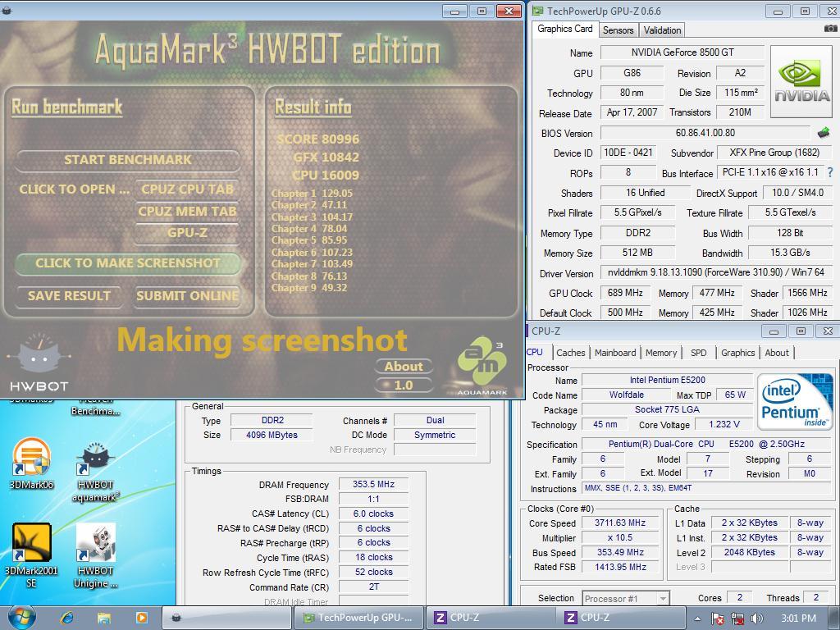Image resolution: width=840 pixels, height=630 pixels.
Task: Open CPU-Z Graphics tab
Action: pyautogui.click(x=737, y=353)
